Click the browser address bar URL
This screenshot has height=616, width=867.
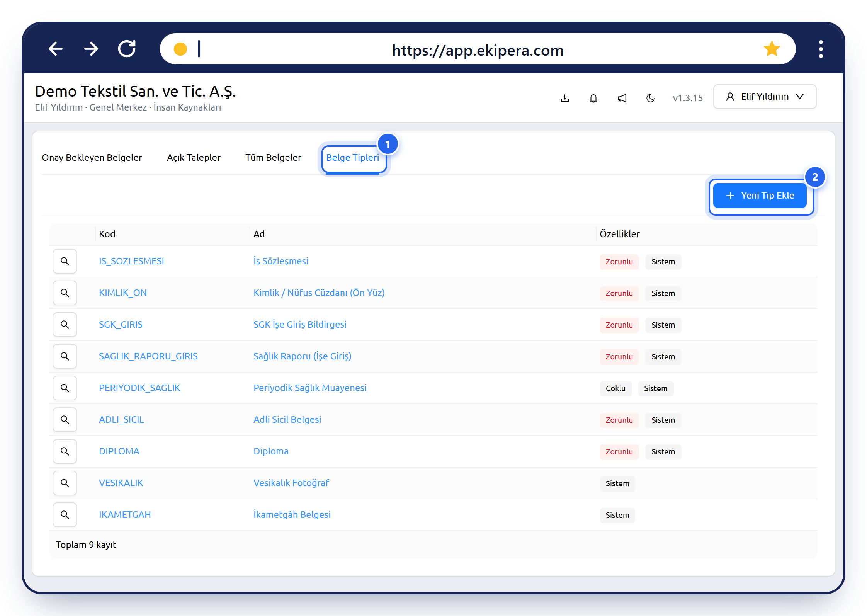click(478, 50)
